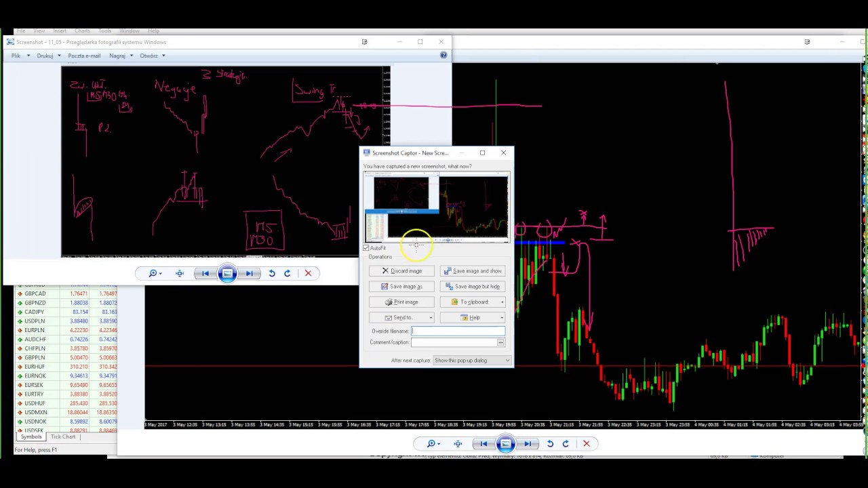Click the Send to envelope button
Screen dimensions: 868x488
tap(398, 318)
